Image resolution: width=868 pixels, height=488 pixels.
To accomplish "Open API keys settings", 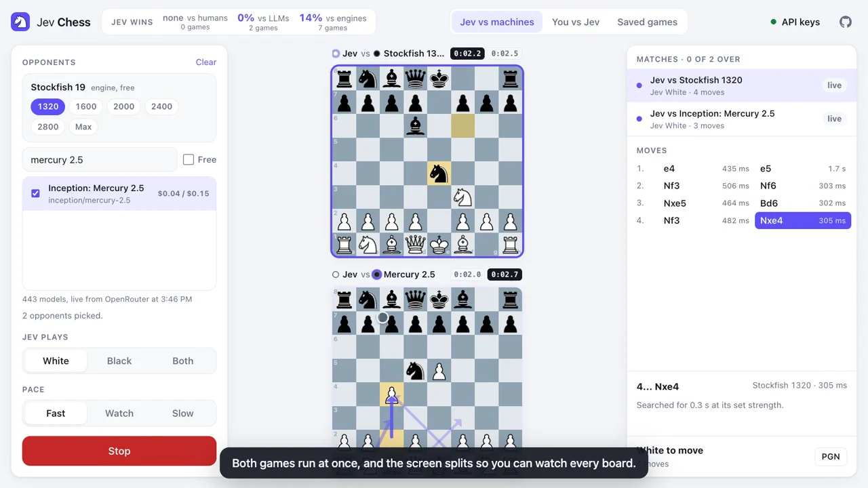I will coord(795,22).
